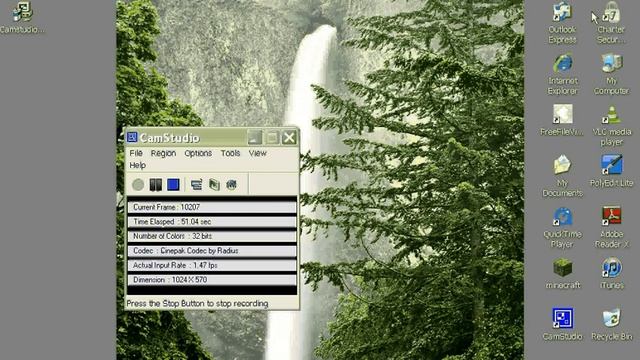Click the screen annotations icon in CamStudio
The image size is (640, 360).
tap(231, 185)
